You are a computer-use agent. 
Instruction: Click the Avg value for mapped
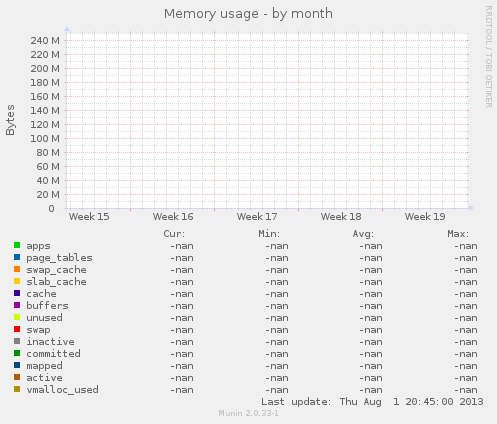coord(371,366)
